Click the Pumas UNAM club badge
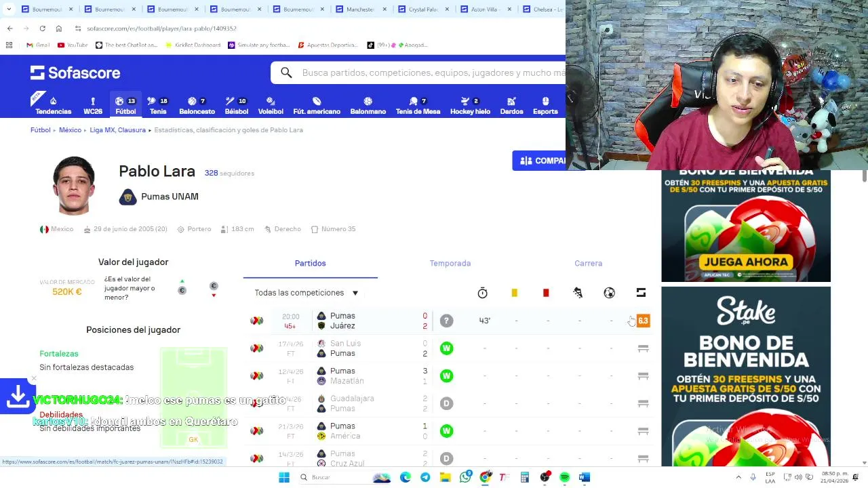The width and height of the screenshot is (868, 488). click(x=127, y=197)
